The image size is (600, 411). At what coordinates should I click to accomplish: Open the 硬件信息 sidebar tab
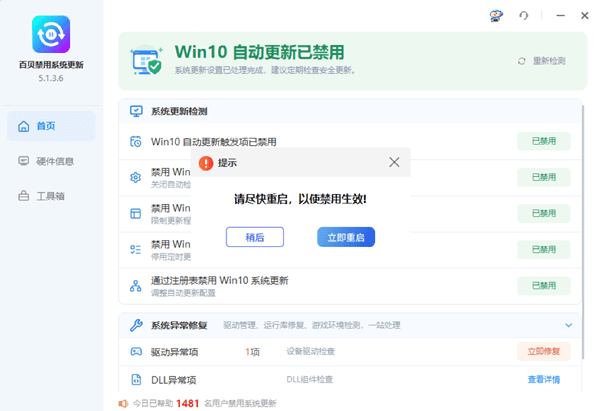pos(51,161)
